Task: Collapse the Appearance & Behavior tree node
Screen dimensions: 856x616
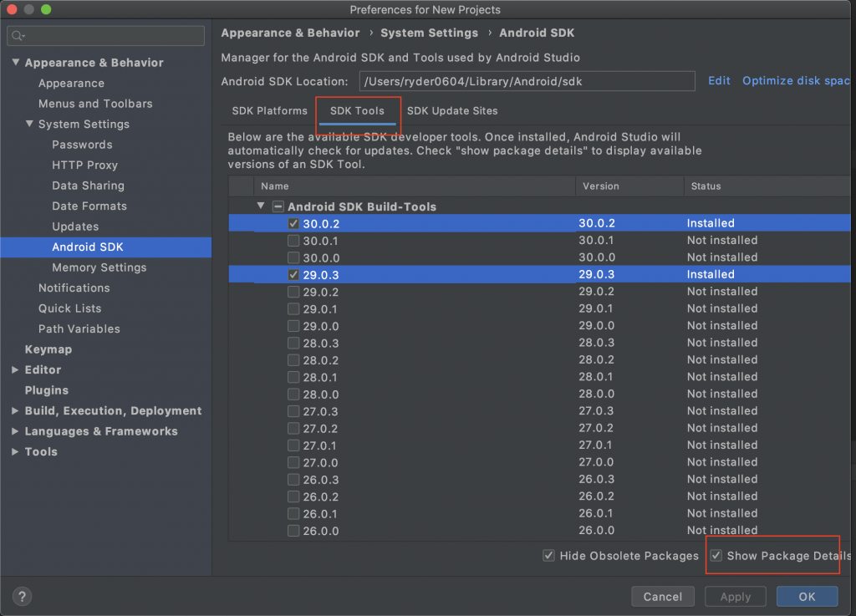Action: pos(16,62)
